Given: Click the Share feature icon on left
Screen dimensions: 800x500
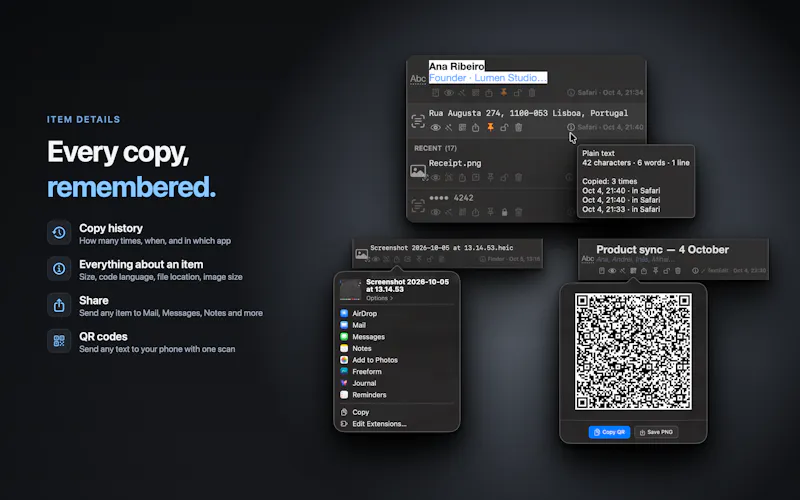Looking at the screenshot, I should (x=59, y=305).
